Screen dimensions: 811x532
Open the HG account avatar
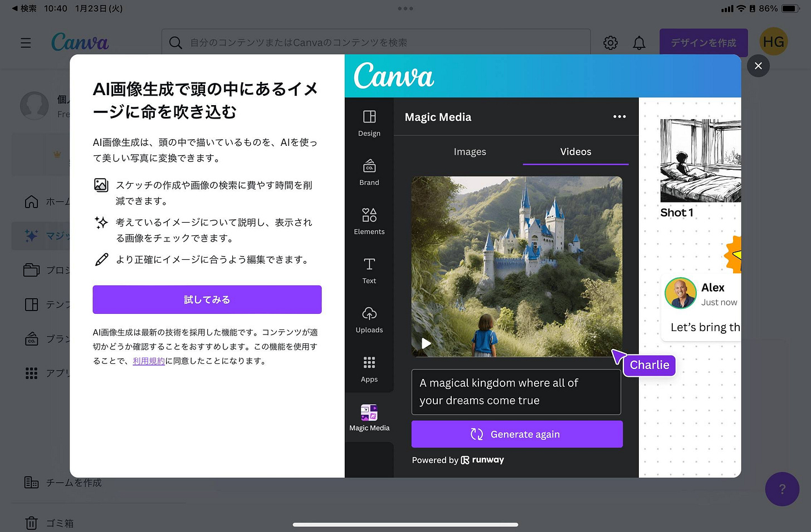pyautogui.click(x=774, y=42)
